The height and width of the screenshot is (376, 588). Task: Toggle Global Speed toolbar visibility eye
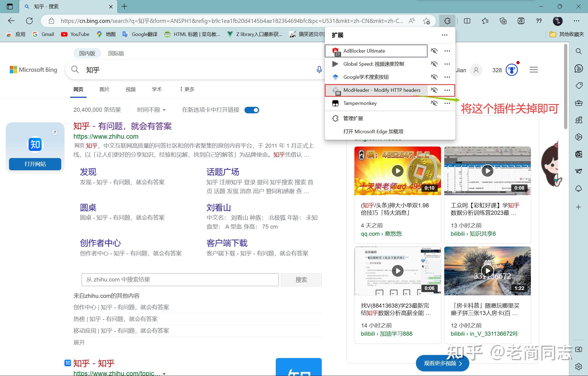pos(434,64)
